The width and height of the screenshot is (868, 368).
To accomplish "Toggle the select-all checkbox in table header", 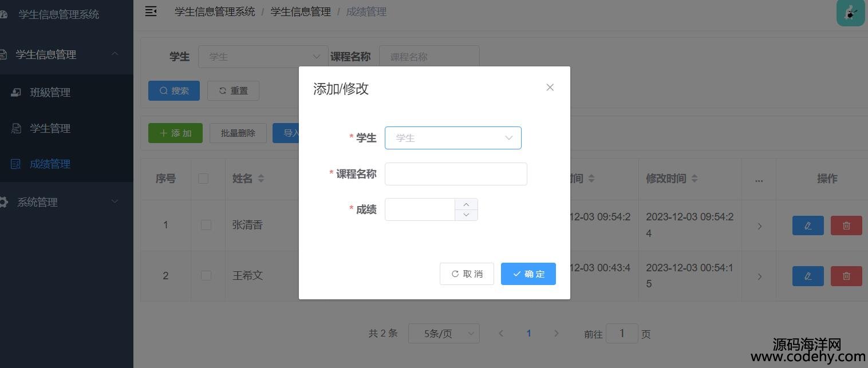I will 203,179.
